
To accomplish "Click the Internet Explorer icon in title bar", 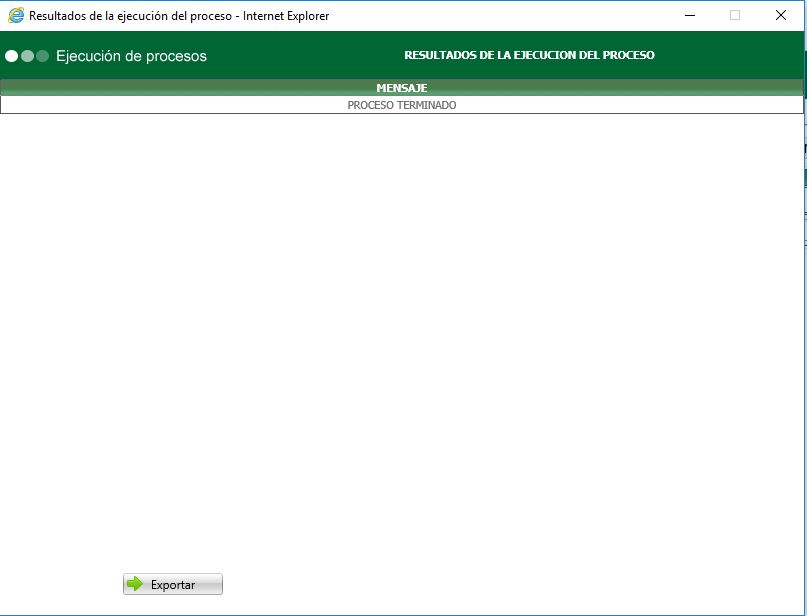I will click(x=14, y=15).
